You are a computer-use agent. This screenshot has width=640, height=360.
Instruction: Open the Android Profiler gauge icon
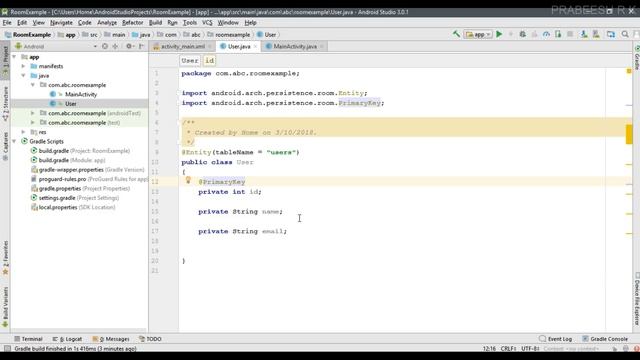(x=546, y=34)
